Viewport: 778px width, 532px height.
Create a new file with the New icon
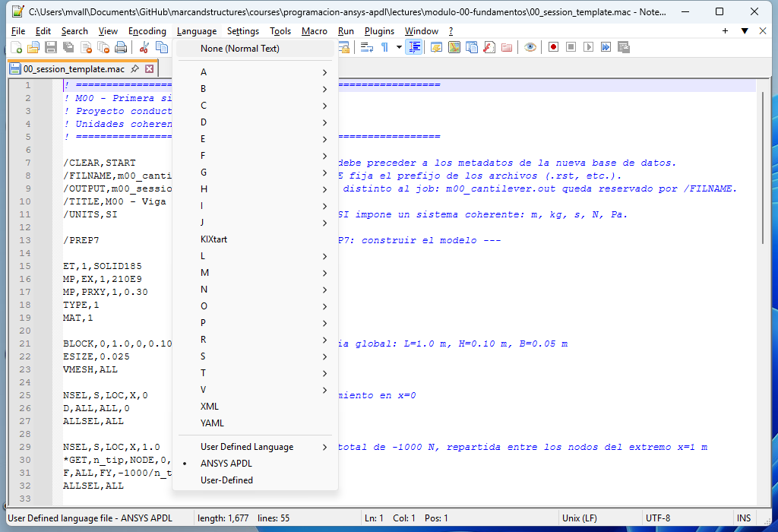pyautogui.click(x=17, y=48)
